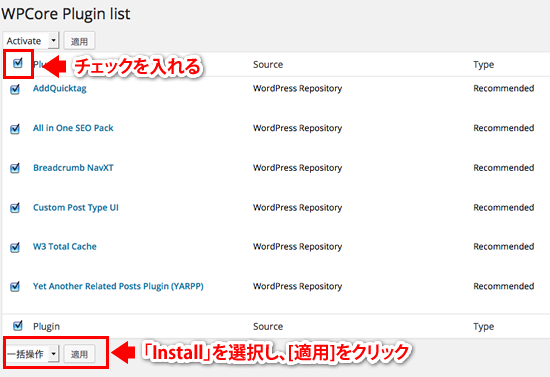Open the AddQuicktag plugin link
550x377 pixels.
pyautogui.click(x=60, y=88)
